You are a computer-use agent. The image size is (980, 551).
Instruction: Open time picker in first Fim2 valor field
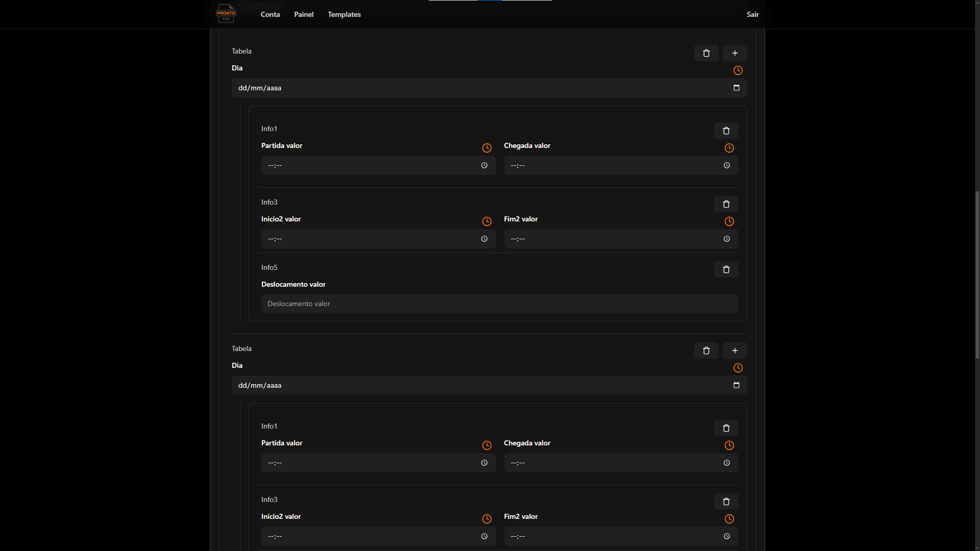[727, 239]
